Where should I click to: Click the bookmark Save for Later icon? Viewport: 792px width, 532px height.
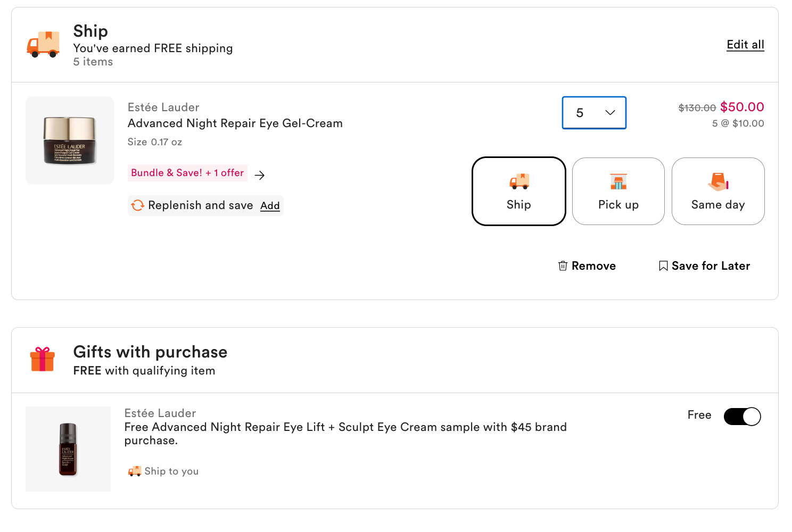(x=663, y=265)
